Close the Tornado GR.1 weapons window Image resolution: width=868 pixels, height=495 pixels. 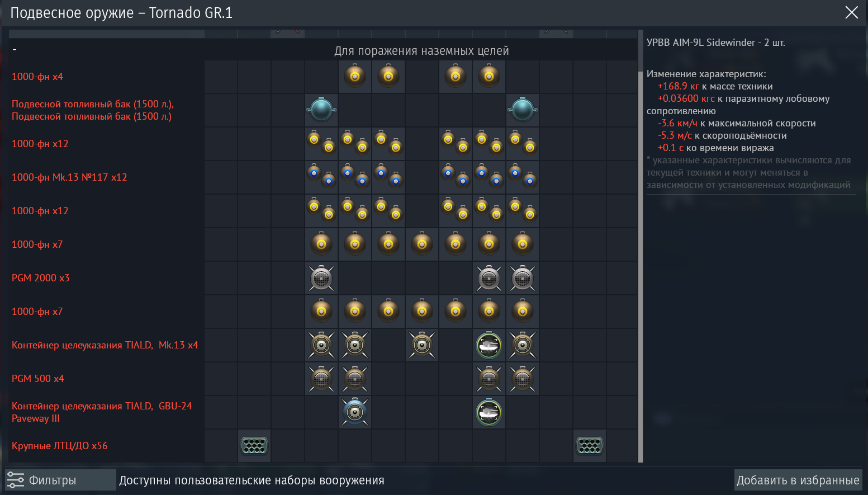pos(851,12)
